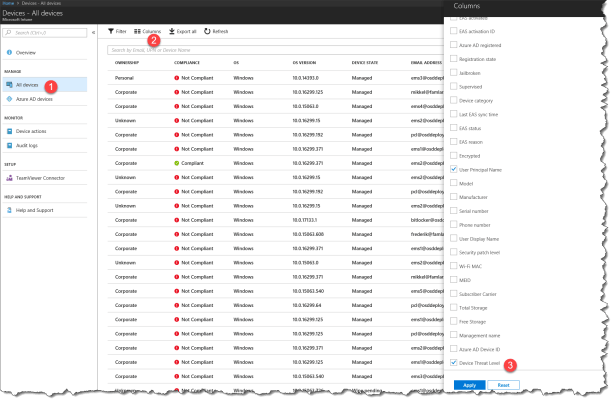Check the Total Storage checkbox
615x403 pixels.
pos(454,308)
